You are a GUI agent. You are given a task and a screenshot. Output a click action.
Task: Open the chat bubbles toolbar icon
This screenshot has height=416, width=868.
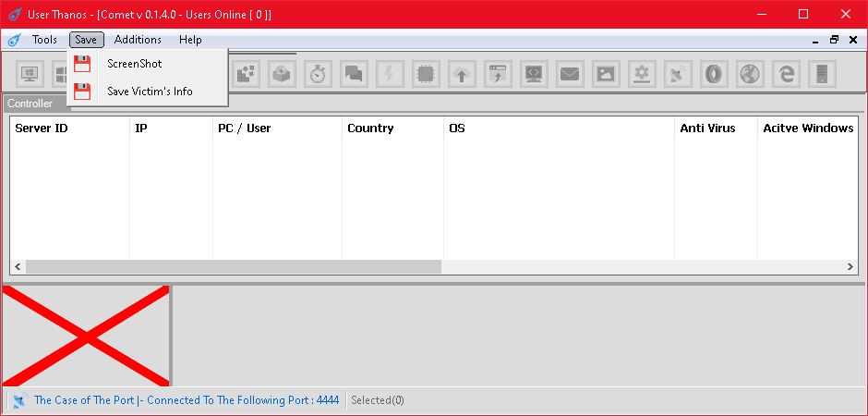click(x=354, y=74)
